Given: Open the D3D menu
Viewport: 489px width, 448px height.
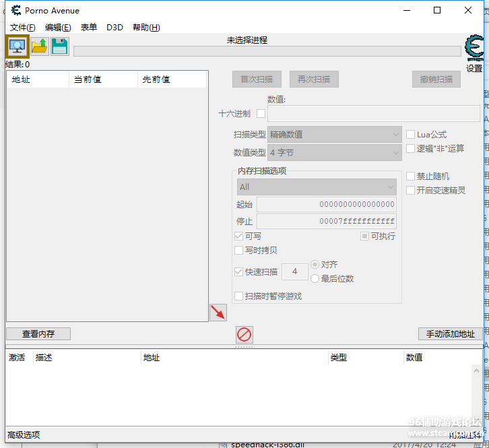Looking at the screenshot, I should pyautogui.click(x=115, y=28).
